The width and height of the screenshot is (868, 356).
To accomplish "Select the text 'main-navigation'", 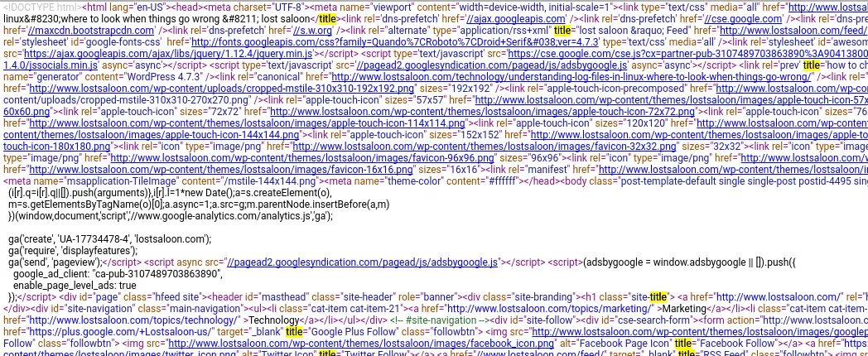I will click(x=204, y=310).
